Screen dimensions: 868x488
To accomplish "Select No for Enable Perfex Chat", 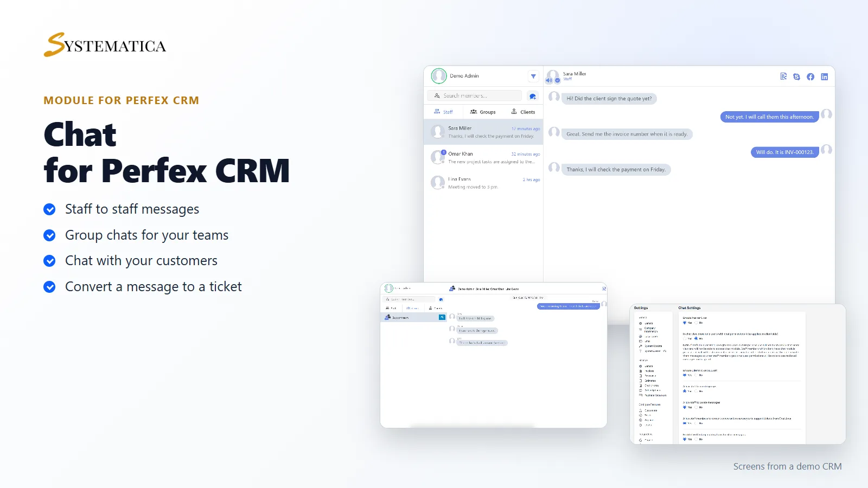I will coord(695,323).
